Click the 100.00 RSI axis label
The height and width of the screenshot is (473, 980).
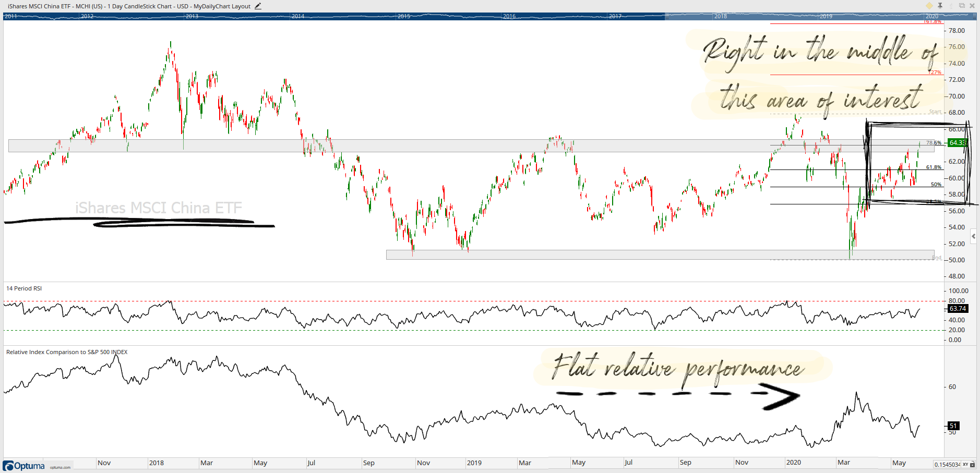[x=958, y=290]
